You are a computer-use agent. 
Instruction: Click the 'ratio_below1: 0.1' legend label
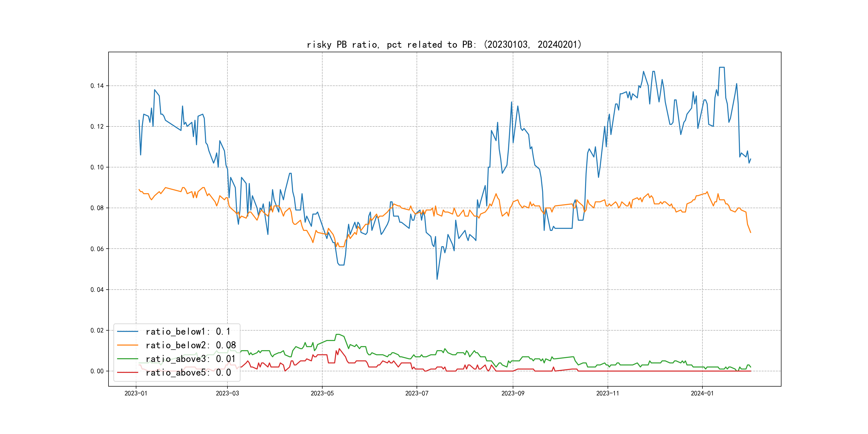click(x=188, y=332)
